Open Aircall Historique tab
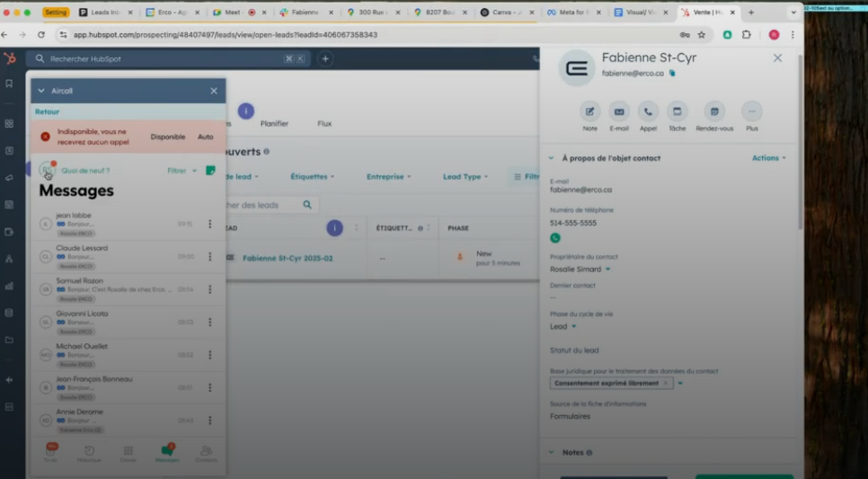The height and width of the screenshot is (479, 868). tap(89, 454)
